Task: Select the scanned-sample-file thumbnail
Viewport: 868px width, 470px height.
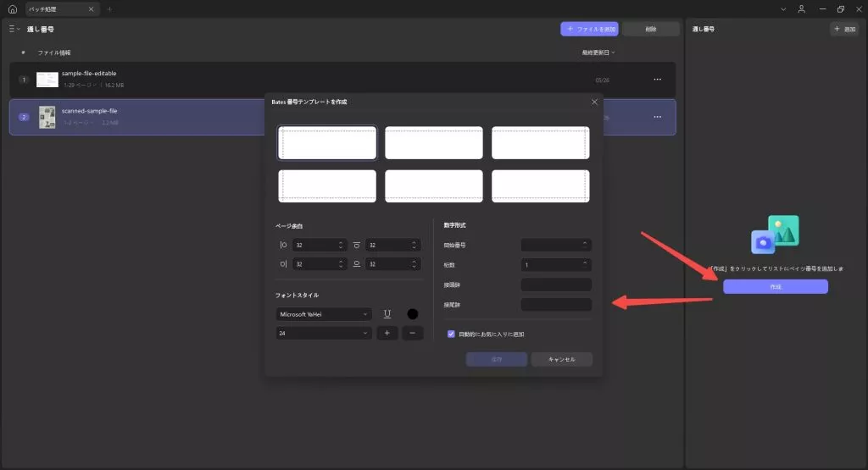Action: click(x=47, y=117)
